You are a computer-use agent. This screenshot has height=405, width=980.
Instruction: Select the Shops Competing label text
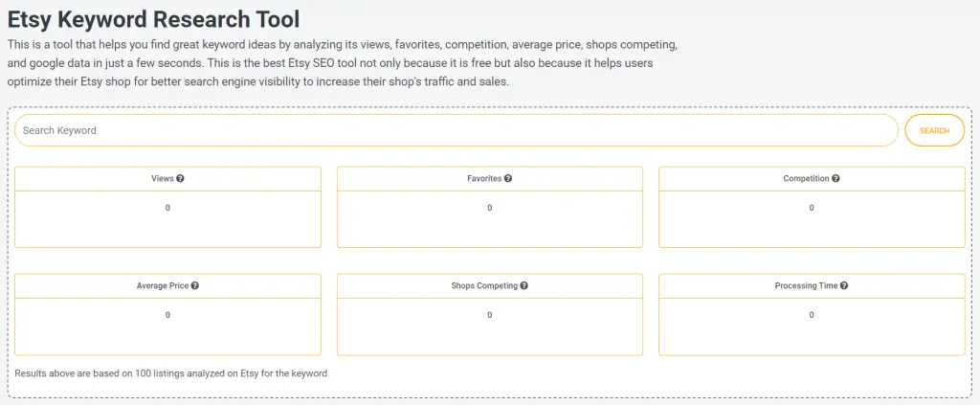pyautogui.click(x=484, y=285)
